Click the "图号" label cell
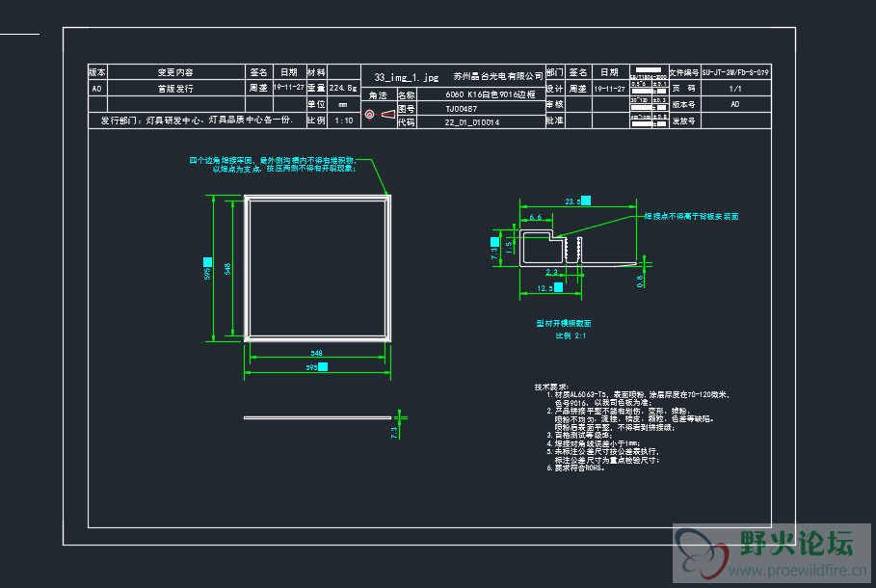 pyautogui.click(x=406, y=109)
